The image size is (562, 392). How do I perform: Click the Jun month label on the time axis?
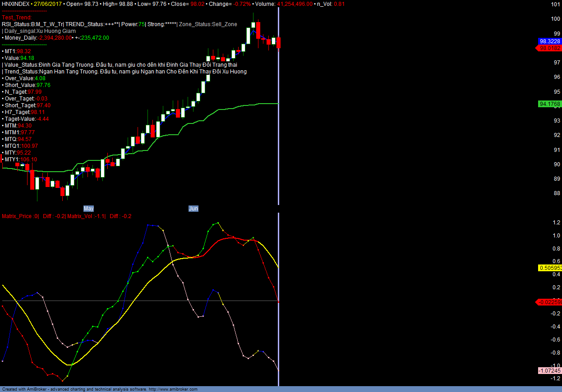click(x=193, y=209)
